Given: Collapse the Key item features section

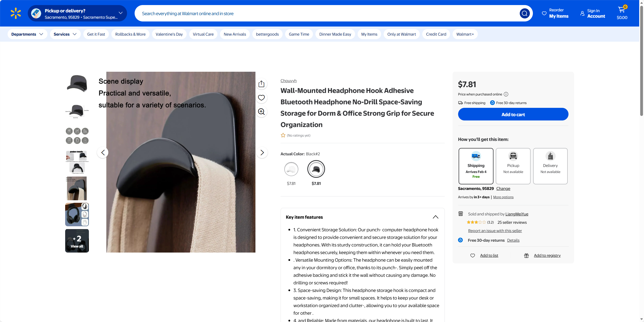Looking at the screenshot, I should 435,217.
